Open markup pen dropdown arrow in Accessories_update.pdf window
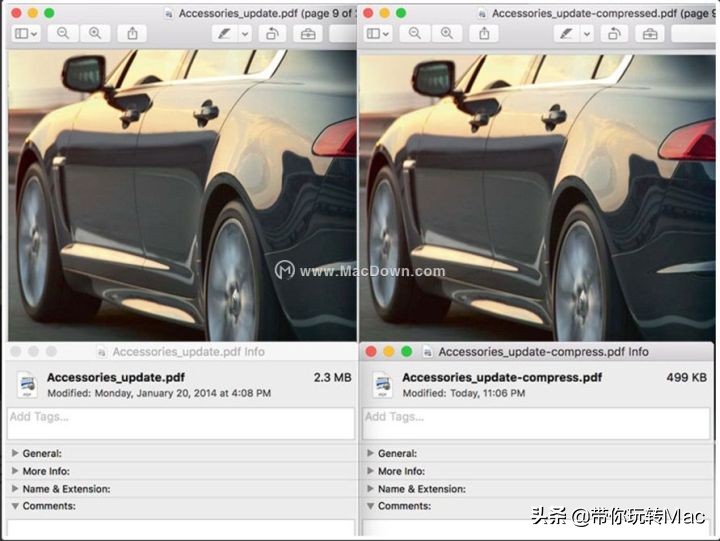This screenshot has height=541, width=720. (245, 34)
